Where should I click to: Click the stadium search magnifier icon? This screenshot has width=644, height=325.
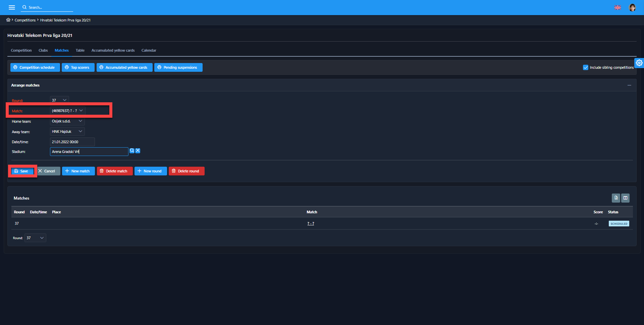click(x=132, y=151)
